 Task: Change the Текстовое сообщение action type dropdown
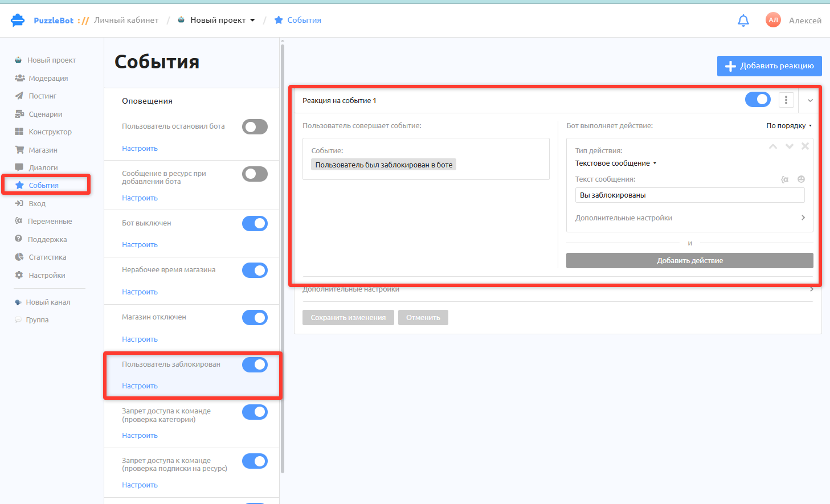coord(616,163)
